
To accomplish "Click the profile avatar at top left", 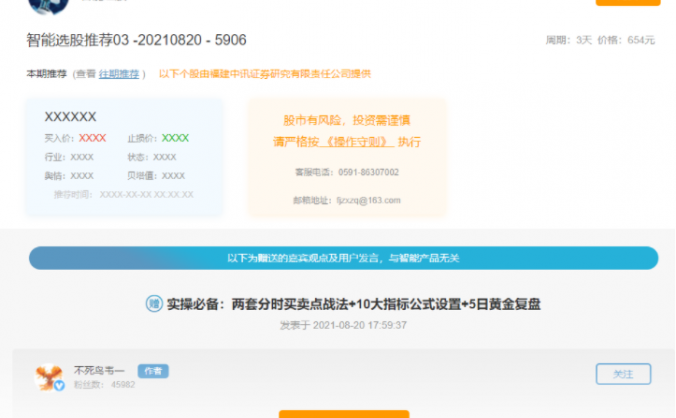I will click(x=48, y=6).
